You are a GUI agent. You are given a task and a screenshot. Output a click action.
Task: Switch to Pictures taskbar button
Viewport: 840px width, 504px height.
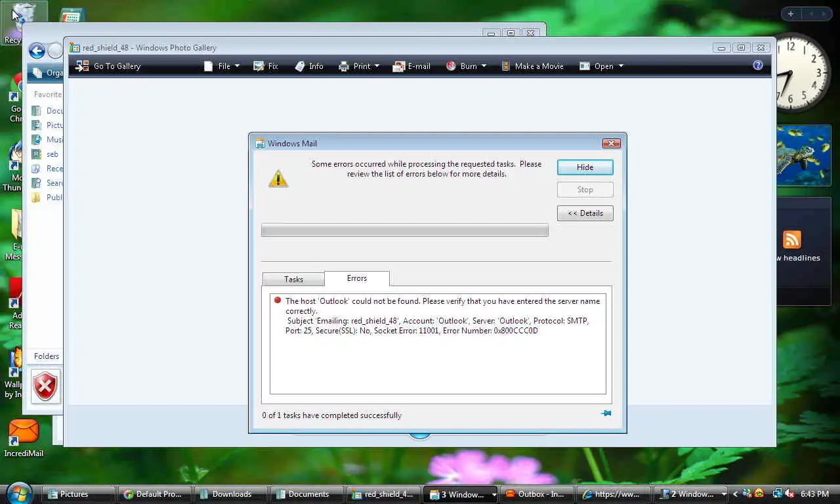(79, 494)
